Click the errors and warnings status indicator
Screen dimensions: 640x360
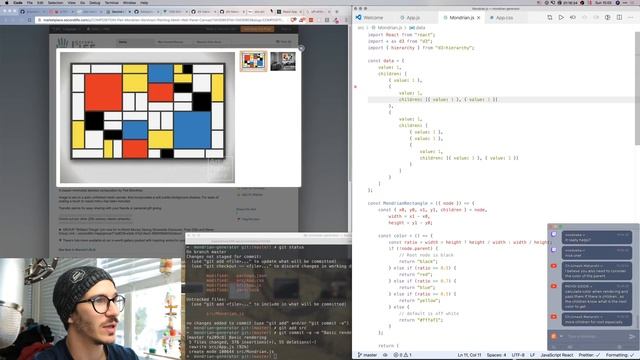tap(403, 355)
